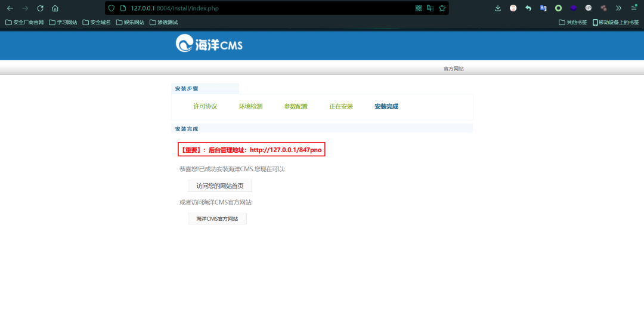Click the translate page icon in address bar
644x327 pixels.
(x=431, y=8)
